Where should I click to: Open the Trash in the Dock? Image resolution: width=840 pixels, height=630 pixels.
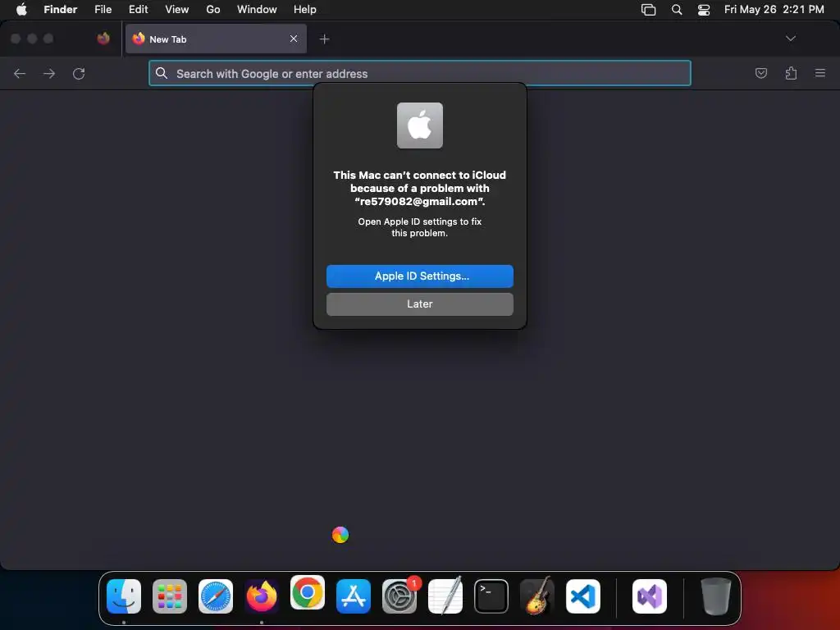715,596
